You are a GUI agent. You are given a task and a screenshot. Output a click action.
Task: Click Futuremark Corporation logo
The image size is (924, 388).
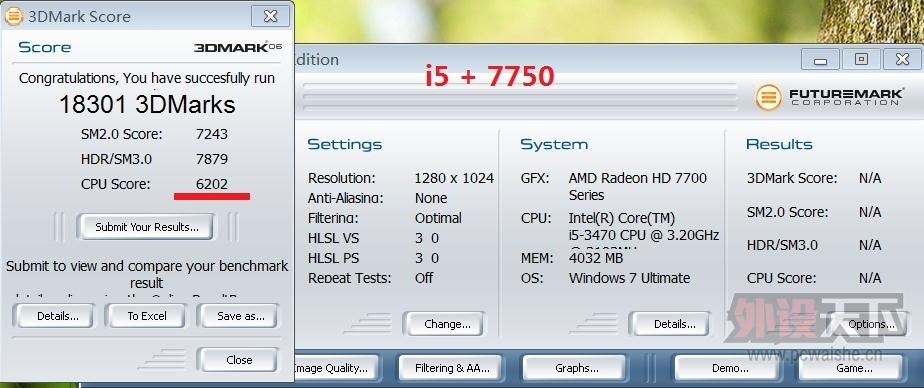click(x=829, y=97)
